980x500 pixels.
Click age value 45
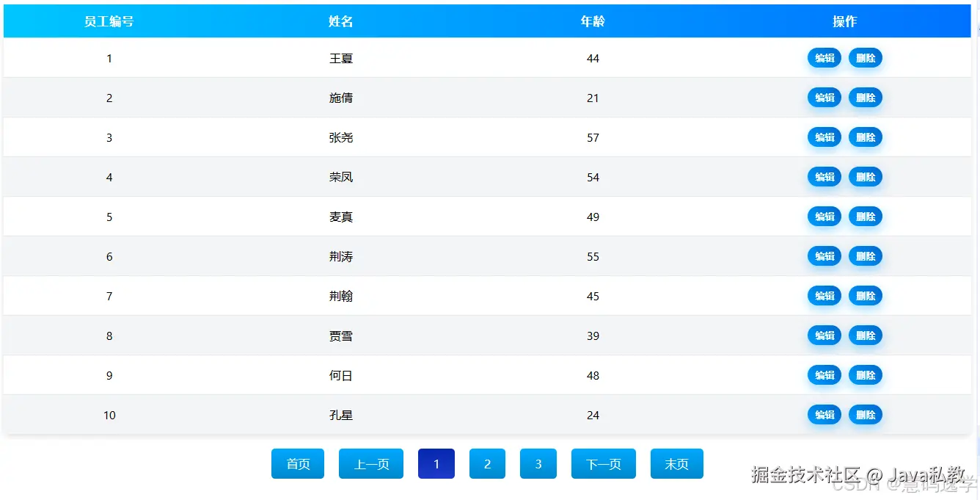(593, 296)
